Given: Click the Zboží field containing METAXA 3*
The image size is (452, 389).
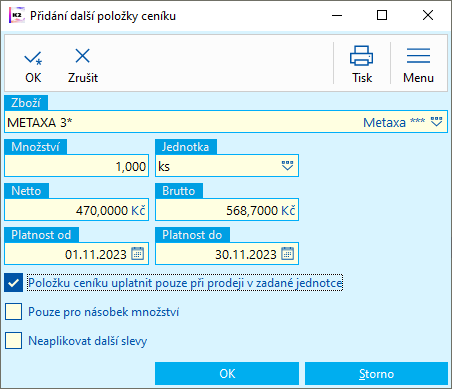Looking at the screenshot, I should pyautogui.click(x=226, y=122).
